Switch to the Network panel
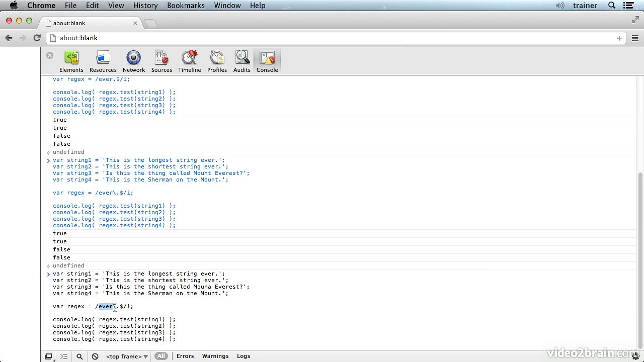This screenshot has height=362, width=644. [x=133, y=62]
